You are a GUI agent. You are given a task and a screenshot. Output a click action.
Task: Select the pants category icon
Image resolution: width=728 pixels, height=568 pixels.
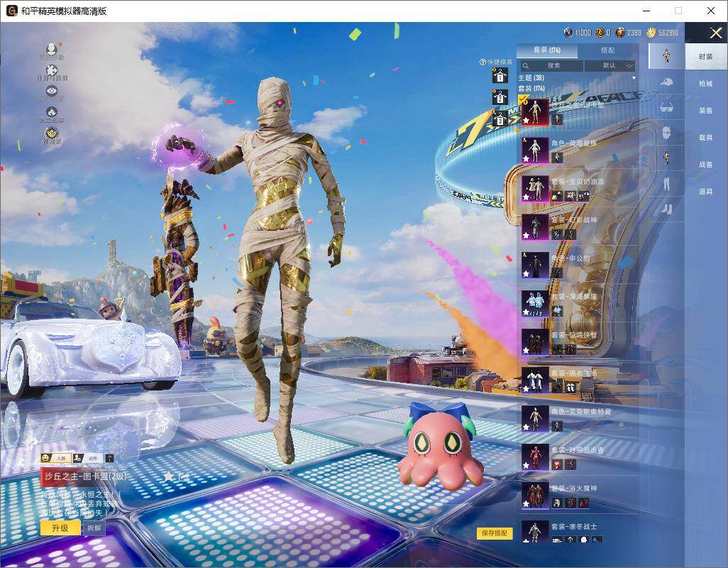666,183
